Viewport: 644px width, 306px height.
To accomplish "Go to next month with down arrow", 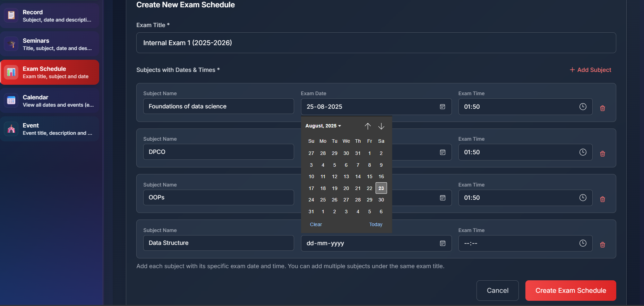I will [381, 126].
